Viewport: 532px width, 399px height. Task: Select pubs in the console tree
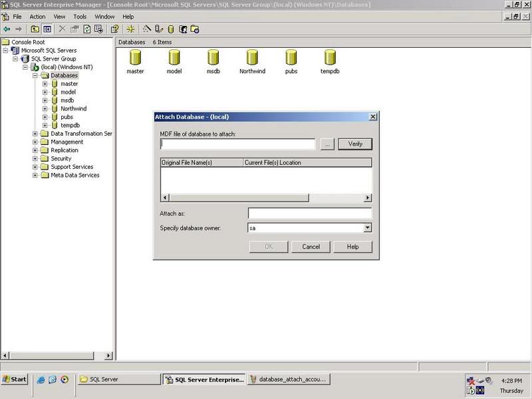pos(67,117)
